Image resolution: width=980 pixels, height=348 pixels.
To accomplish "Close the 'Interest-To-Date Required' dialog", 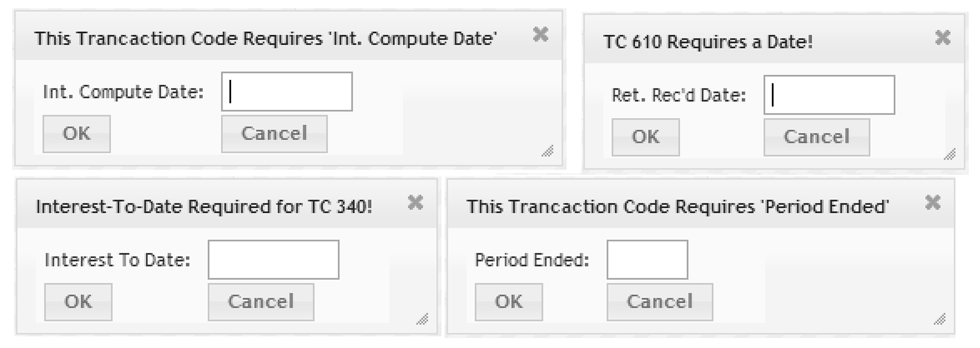I will 415,203.
